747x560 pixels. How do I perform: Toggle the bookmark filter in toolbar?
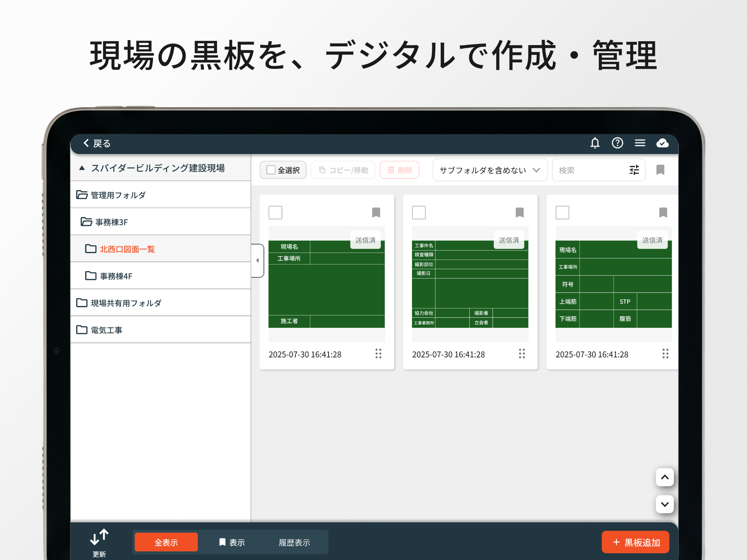(x=660, y=170)
